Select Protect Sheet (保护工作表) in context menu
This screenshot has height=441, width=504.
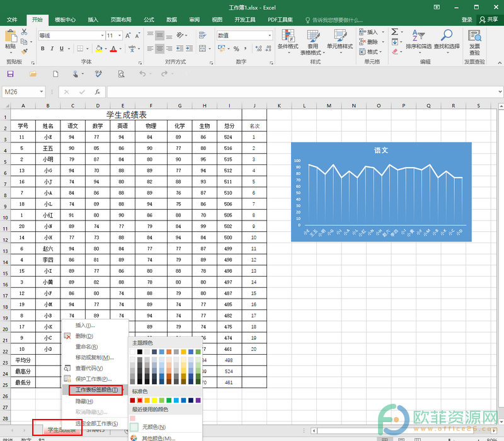(96, 379)
